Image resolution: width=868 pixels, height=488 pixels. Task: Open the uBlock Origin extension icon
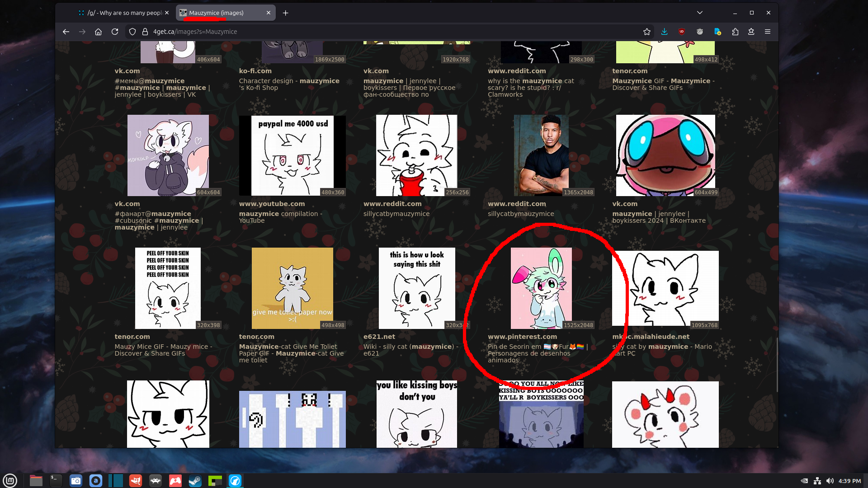(682, 32)
